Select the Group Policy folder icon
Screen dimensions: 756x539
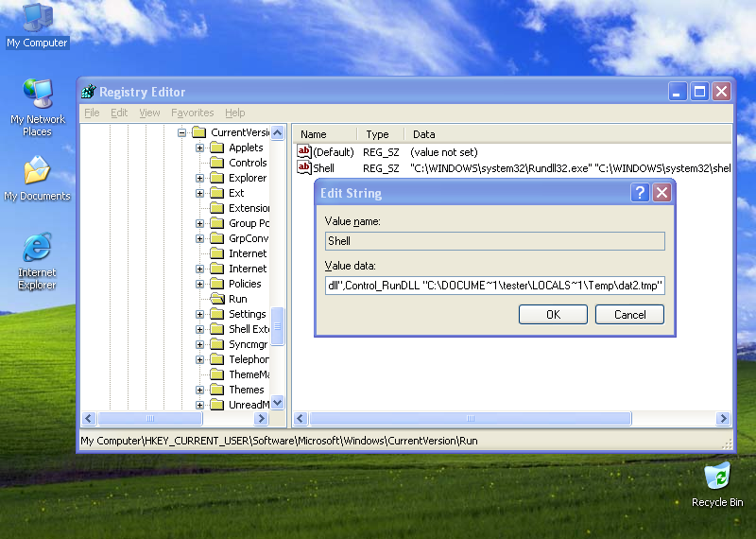coord(217,223)
